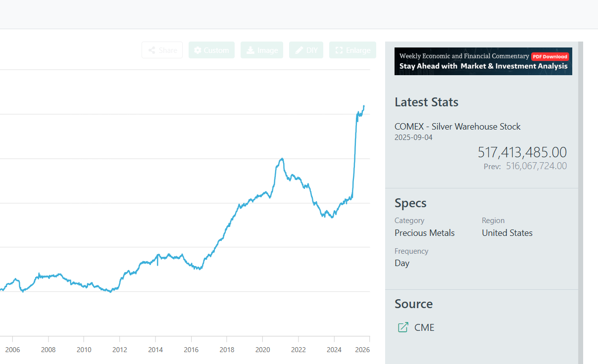The height and width of the screenshot is (364, 598).
Task: Click the Share icon above the chart
Action: click(x=152, y=50)
